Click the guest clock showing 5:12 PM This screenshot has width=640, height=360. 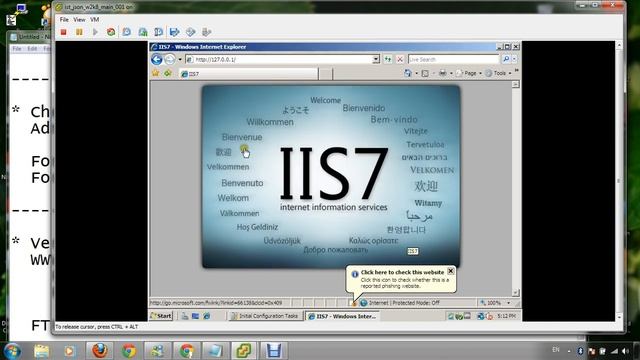click(506, 316)
